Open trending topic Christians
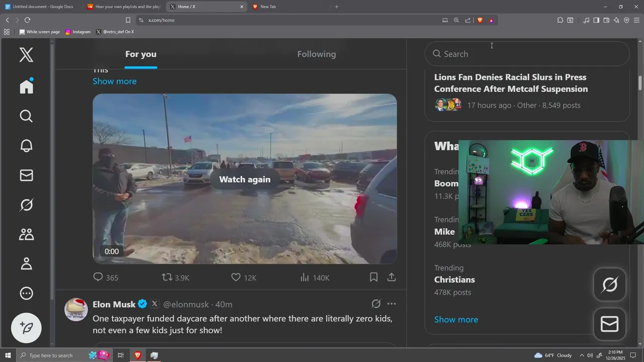Screen dimensions: 644x362 454,280
